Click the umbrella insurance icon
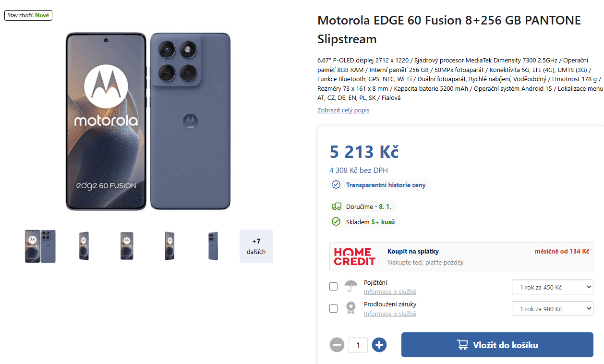This screenshot has width=604, height=364. [x=351, y=286]
